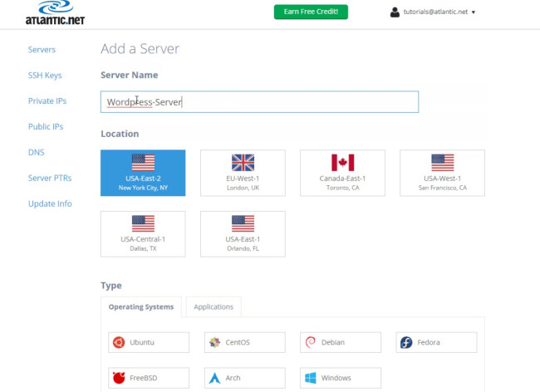Choose Windows operating system
Image resolution: width=540 pixels, height=392 pixels.
[x=341, y=378]
